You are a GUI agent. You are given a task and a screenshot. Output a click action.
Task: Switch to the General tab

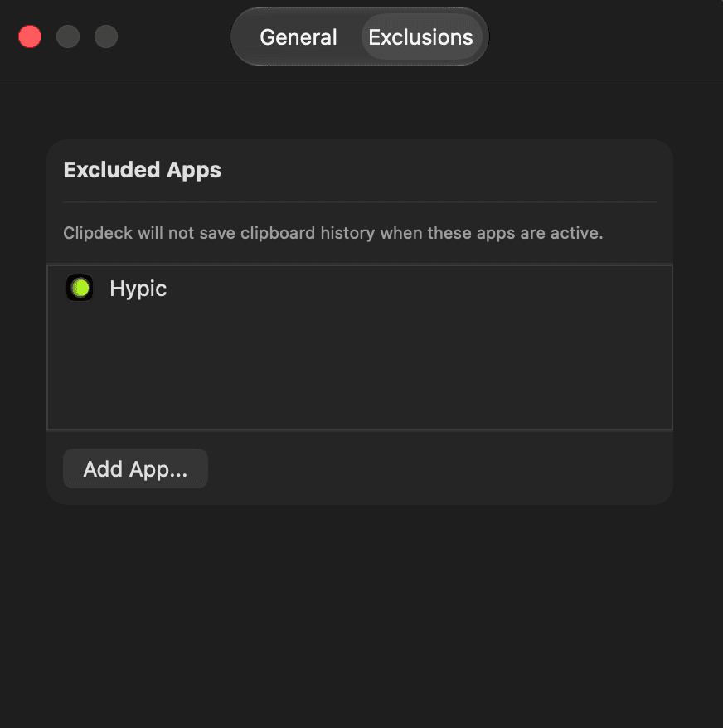pos(298,37)
